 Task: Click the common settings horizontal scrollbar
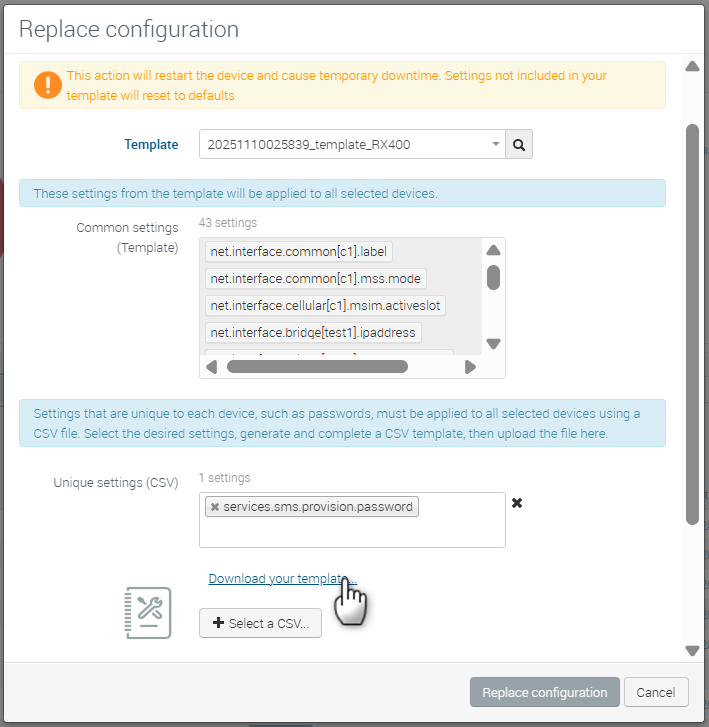click(x=317, y=367)
